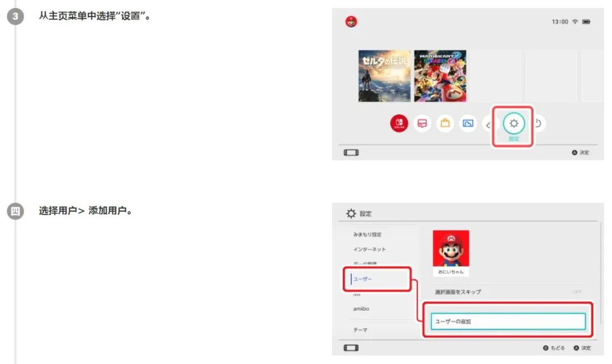Select amiibo in settings sidebar
This screenshot has width=612, height=364.
361,309
